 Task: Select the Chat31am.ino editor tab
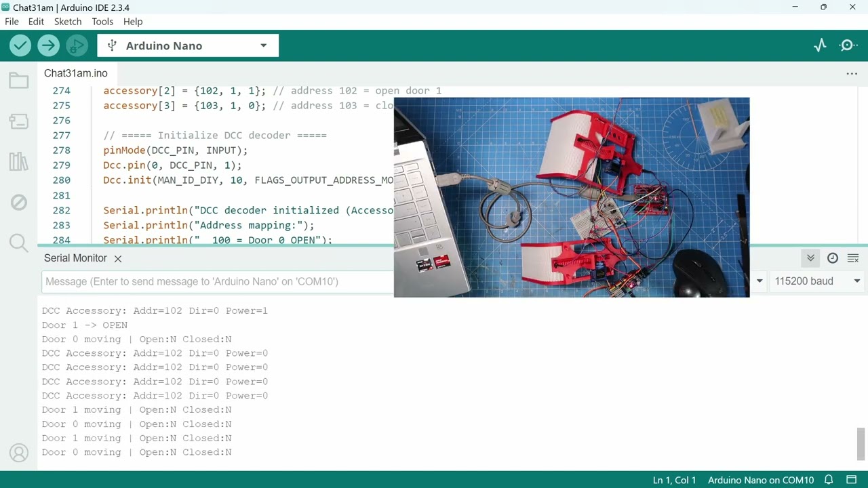coord(76,73)
